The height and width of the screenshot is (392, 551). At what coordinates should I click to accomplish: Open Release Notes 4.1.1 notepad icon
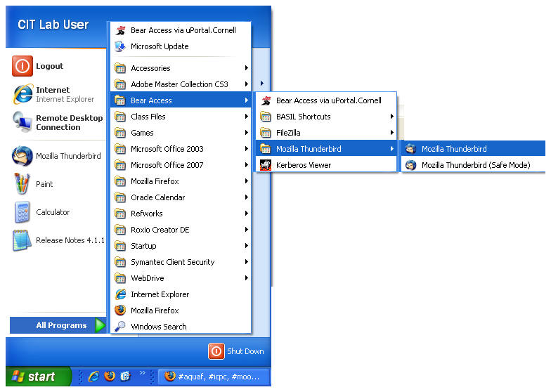tap(22, 240)
